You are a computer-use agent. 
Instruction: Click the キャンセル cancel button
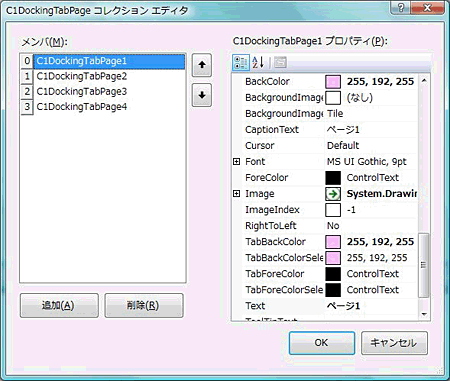(394, 343)
